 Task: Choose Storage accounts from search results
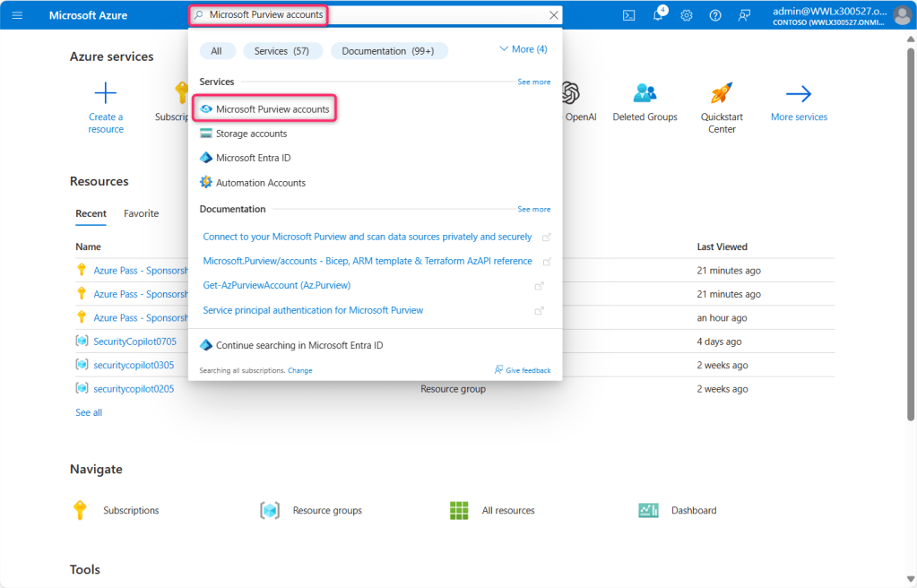click(251, 134)
